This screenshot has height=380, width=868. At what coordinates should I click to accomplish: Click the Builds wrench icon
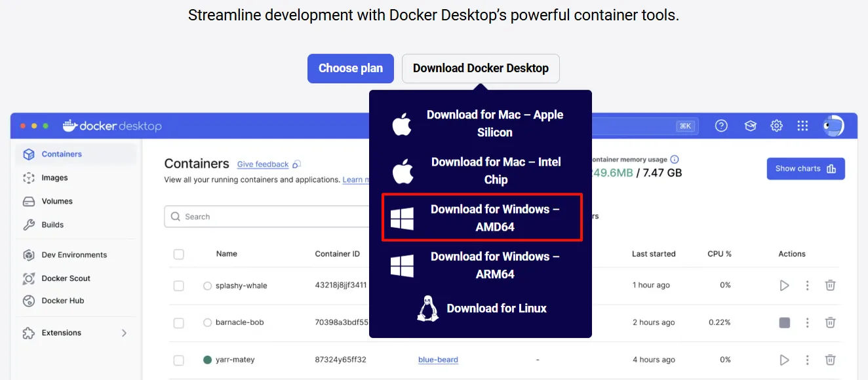pyautogui.click(x=28, y=225)
